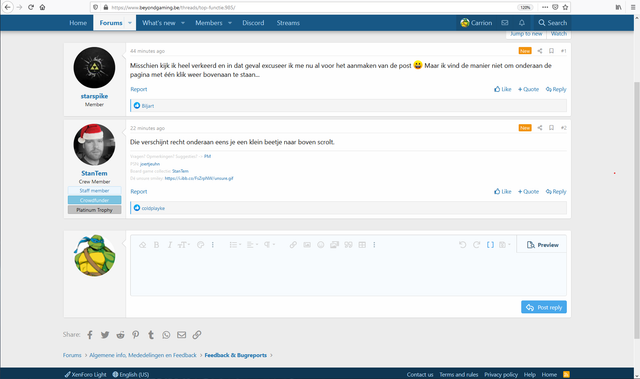Open the Members tab
Screen dimensions: 640x379
(209, 23)
